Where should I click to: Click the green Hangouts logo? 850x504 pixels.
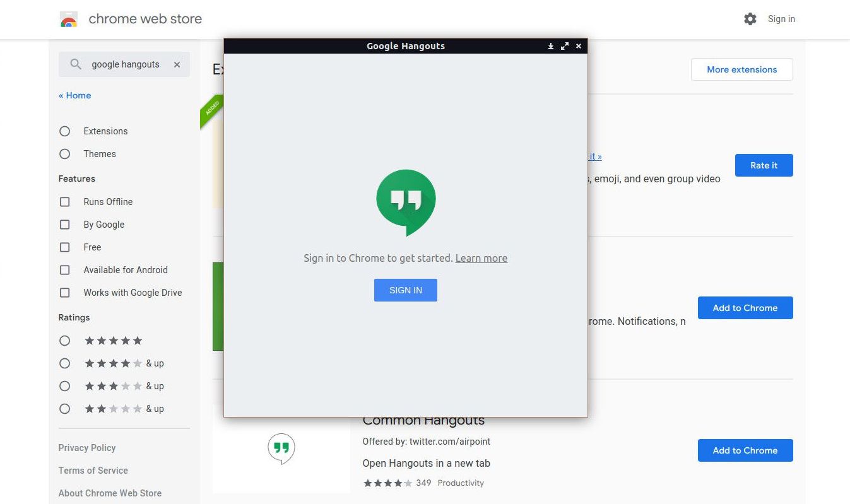(x=406, y=202)
